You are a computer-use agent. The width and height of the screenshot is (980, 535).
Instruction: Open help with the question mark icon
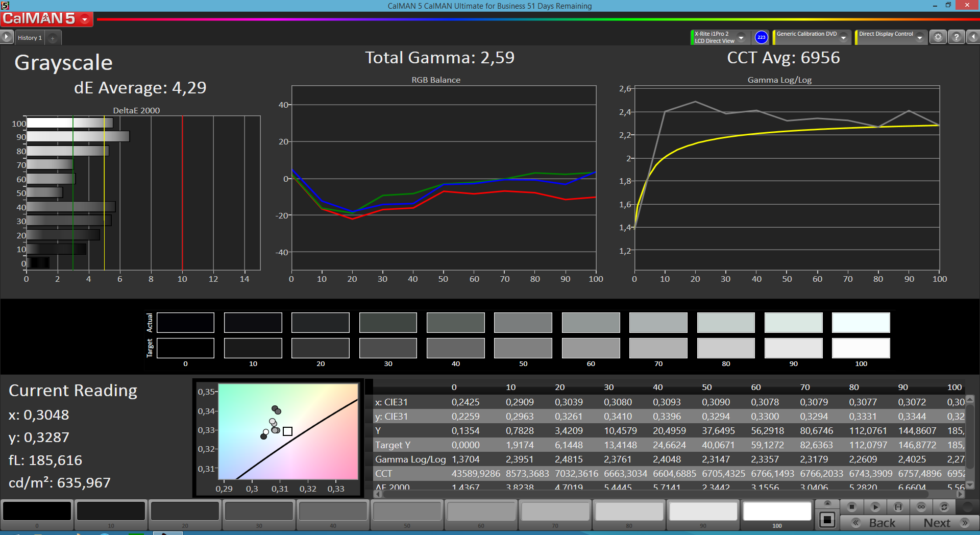(957, 37)
